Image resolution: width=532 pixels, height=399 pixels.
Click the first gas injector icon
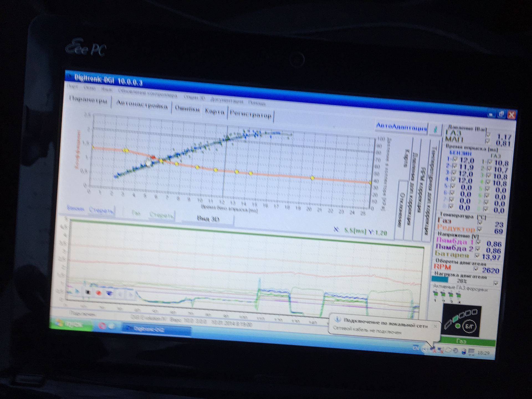(x=436, y=294)
